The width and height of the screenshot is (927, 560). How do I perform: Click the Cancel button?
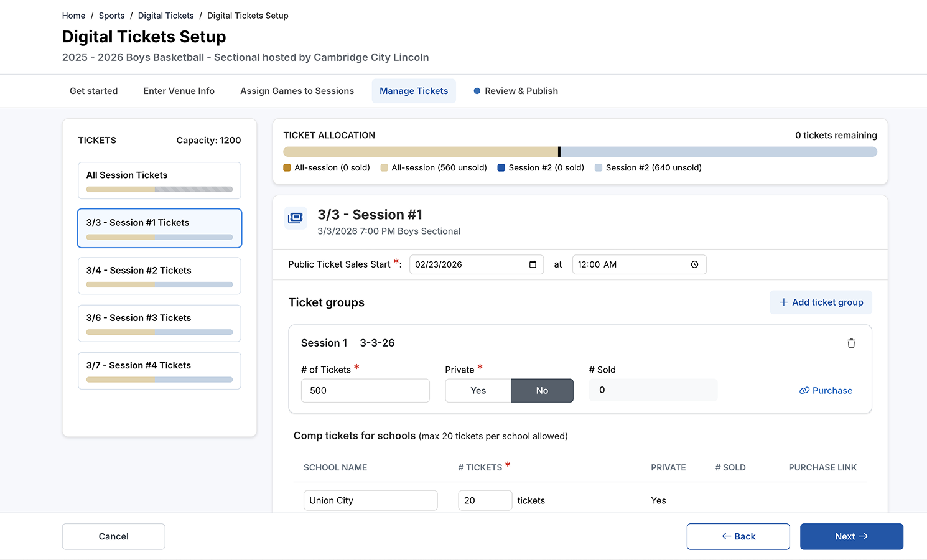click(114, 536)
